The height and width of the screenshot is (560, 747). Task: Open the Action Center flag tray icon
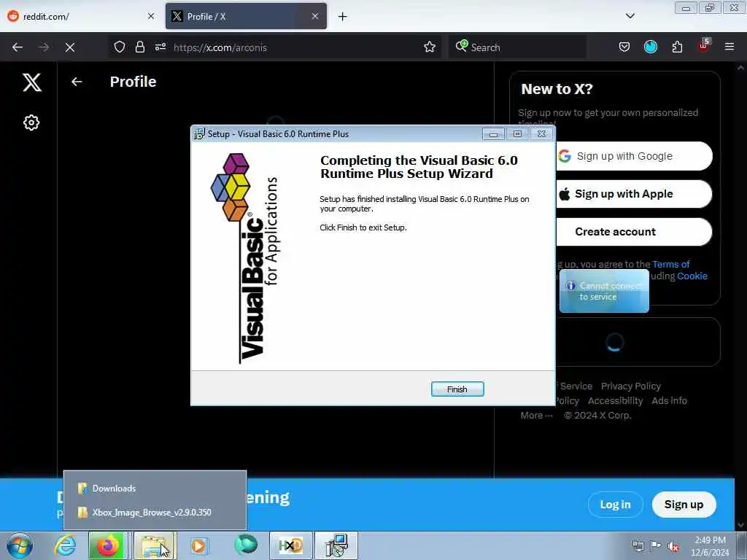tap(656, 546)
